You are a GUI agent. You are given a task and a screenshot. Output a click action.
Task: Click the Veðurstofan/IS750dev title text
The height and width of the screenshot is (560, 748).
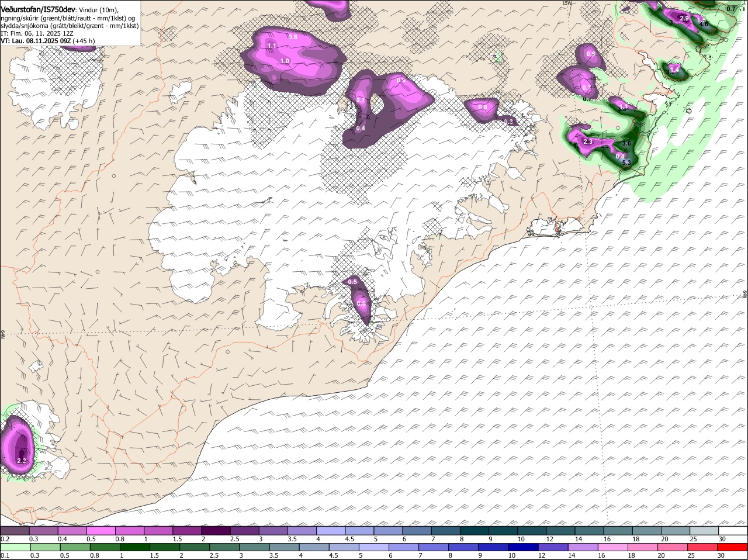[x=38, y=9]
